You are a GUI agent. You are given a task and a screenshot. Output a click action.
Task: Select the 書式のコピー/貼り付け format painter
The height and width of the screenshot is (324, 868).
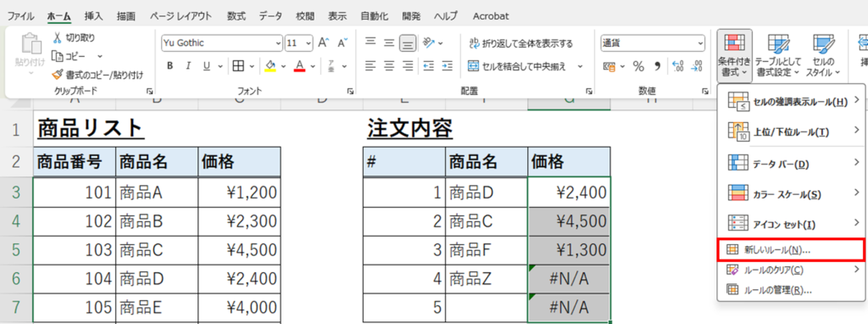(x=97, y=75)
